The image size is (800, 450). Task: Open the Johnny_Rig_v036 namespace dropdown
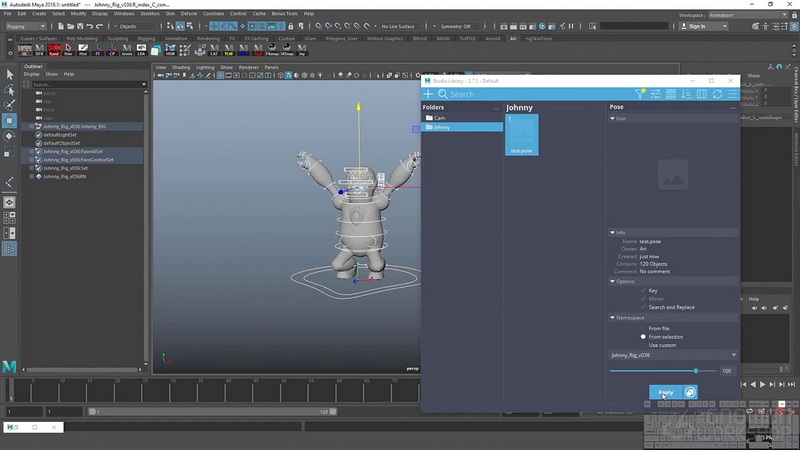click(x=673, y=355)
